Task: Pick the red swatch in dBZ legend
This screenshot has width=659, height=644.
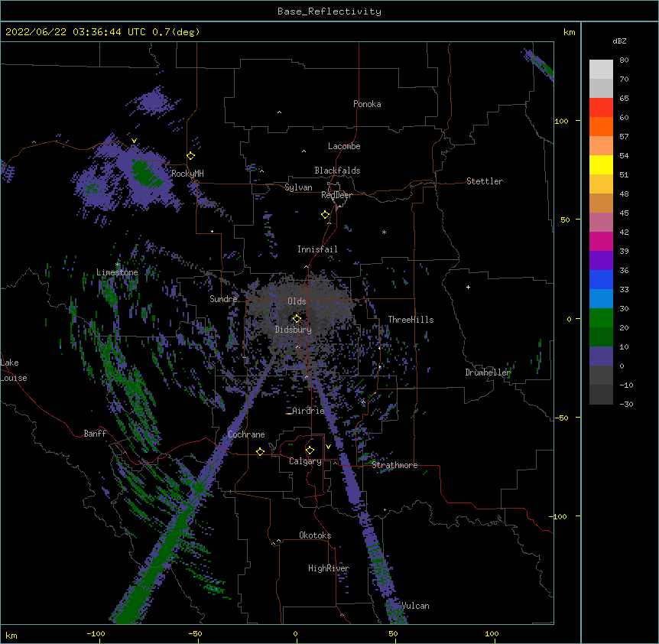Action: pos(601,107)
